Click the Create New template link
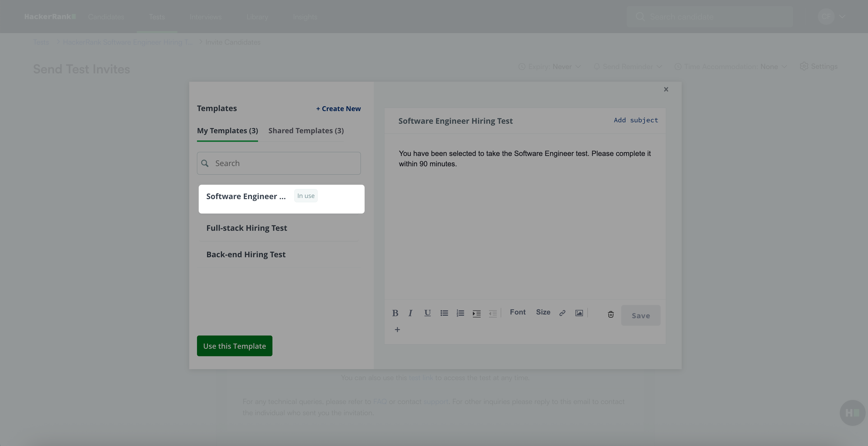 tap(338, 109)
